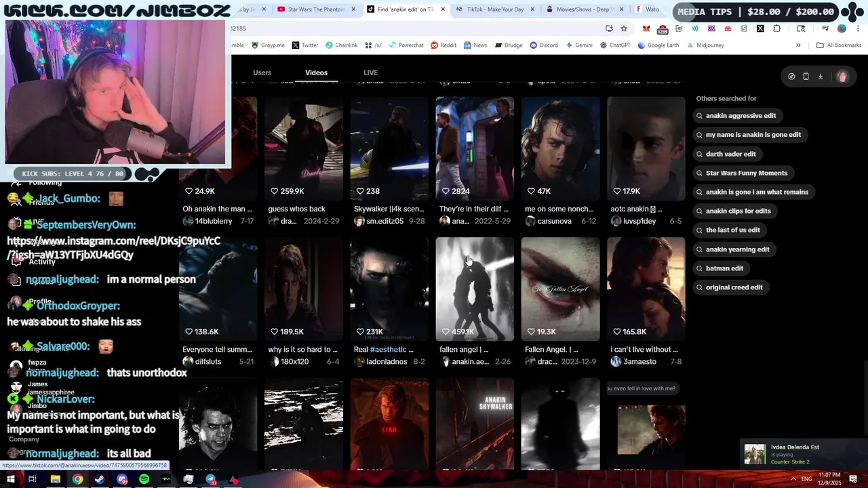Open the X extension icon in toolbar
This screenshot has width=868, height=488.
(760, 28)
